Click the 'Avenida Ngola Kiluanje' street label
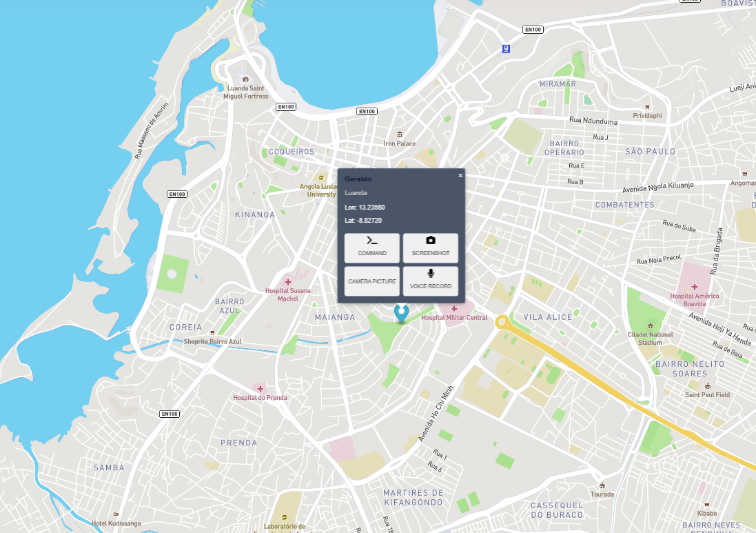The height and width of the screenshot is (533, 756). [657, 187]
